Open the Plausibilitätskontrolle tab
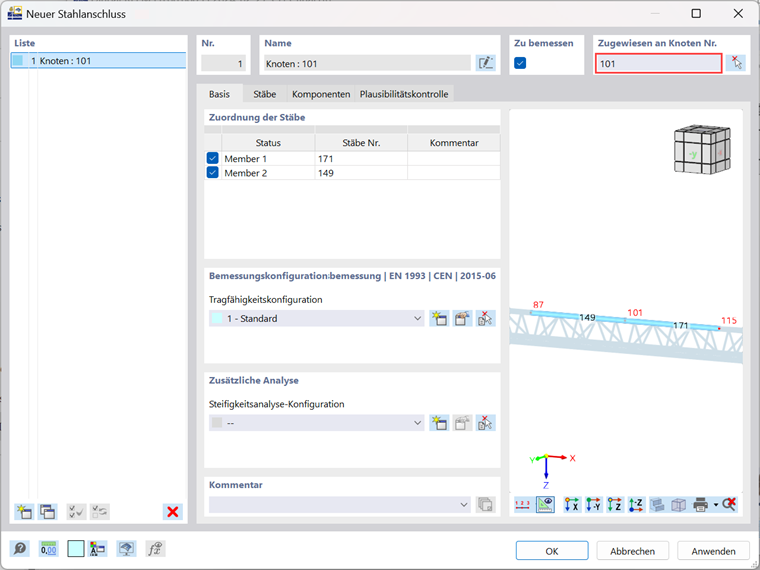The image size is (760, 570). click(404, 94)
